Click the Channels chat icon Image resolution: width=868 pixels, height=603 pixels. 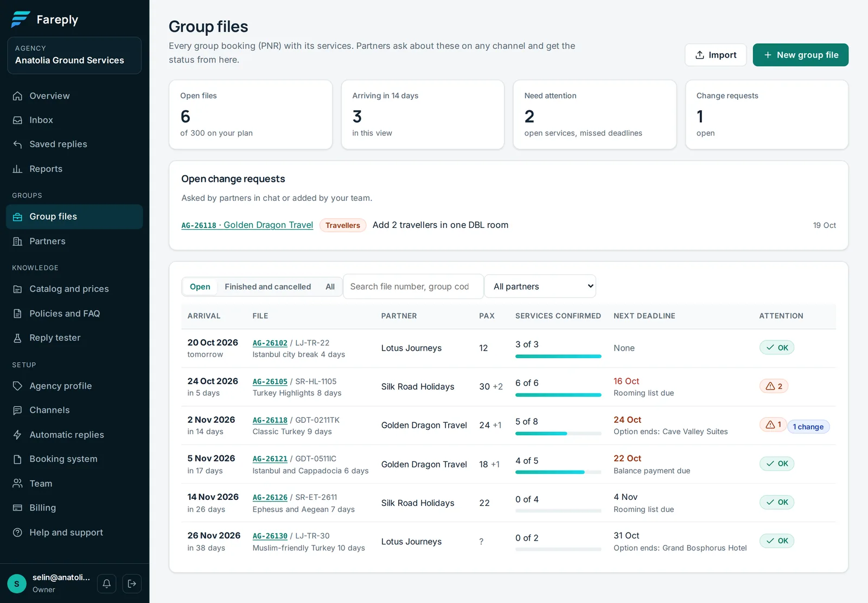click(17, 410)
